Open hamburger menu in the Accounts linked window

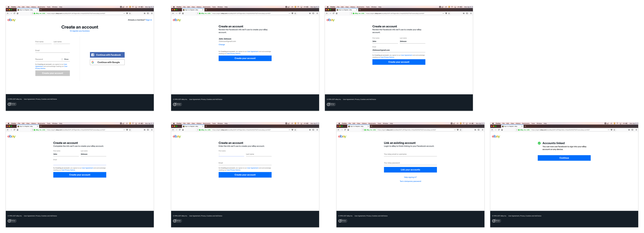(x=636, y=130)
